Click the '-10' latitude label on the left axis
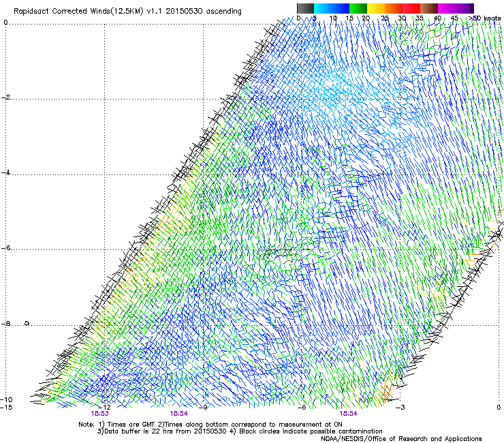This screenshot has width=504, height=443. pyautogui.click(x=6, y=399)
